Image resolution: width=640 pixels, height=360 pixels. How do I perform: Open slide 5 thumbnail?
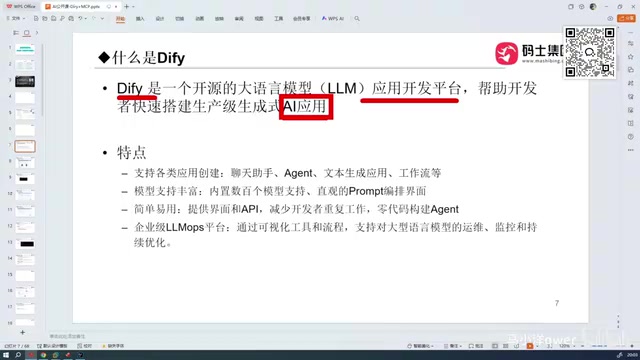click(x=25, y=113)
